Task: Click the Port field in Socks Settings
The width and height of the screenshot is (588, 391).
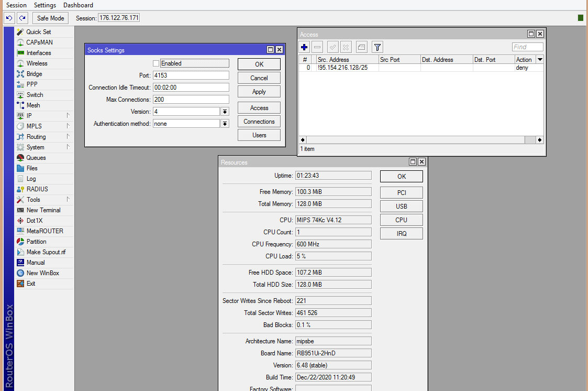Action: (x=191, y=75)
